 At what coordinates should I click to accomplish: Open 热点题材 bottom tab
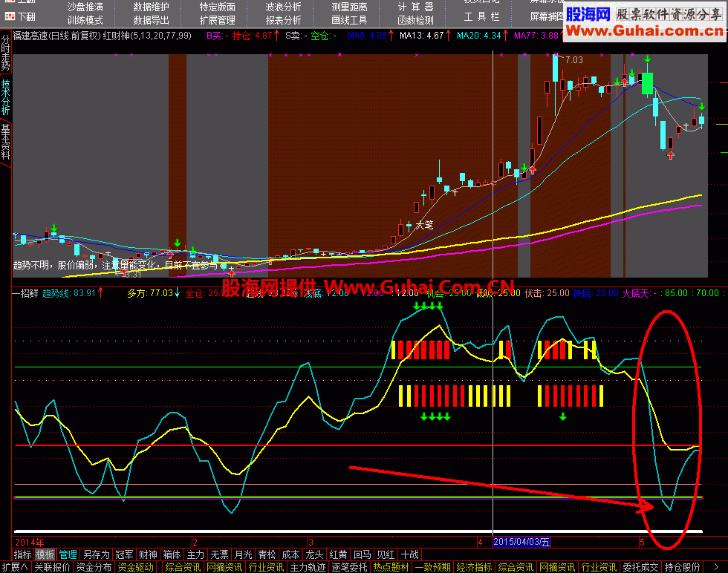391,567
